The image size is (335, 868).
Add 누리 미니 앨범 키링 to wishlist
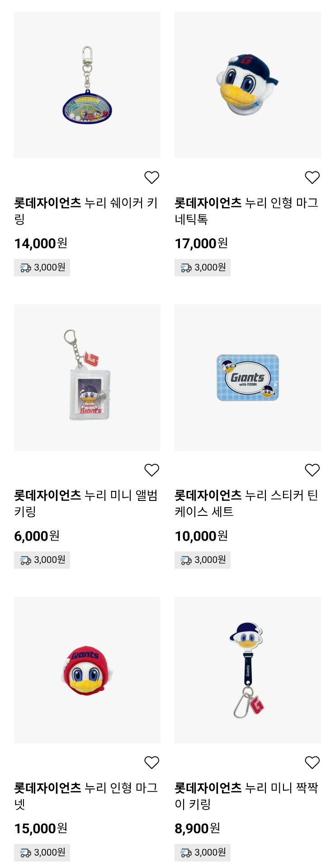click(x=152, y=470)
